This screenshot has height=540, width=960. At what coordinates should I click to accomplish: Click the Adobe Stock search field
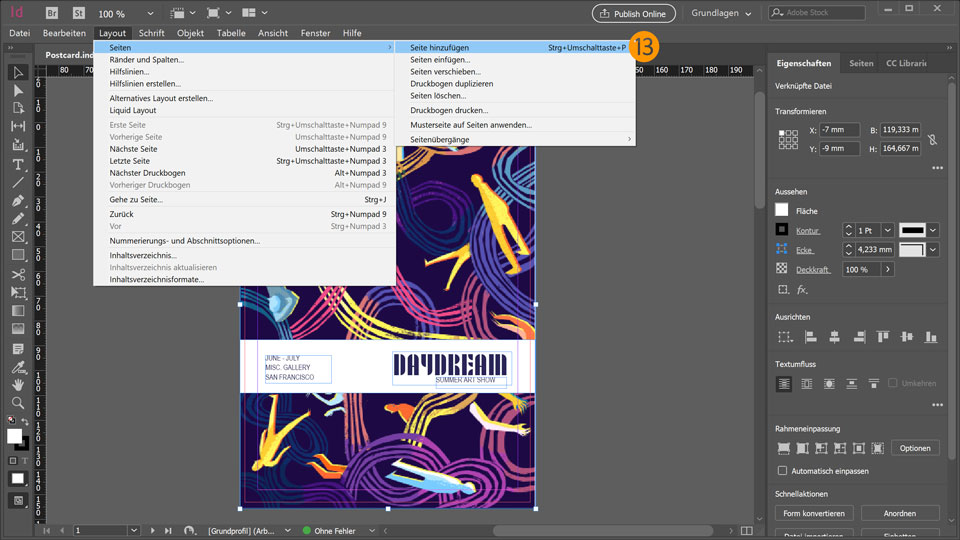coord(817,13)
